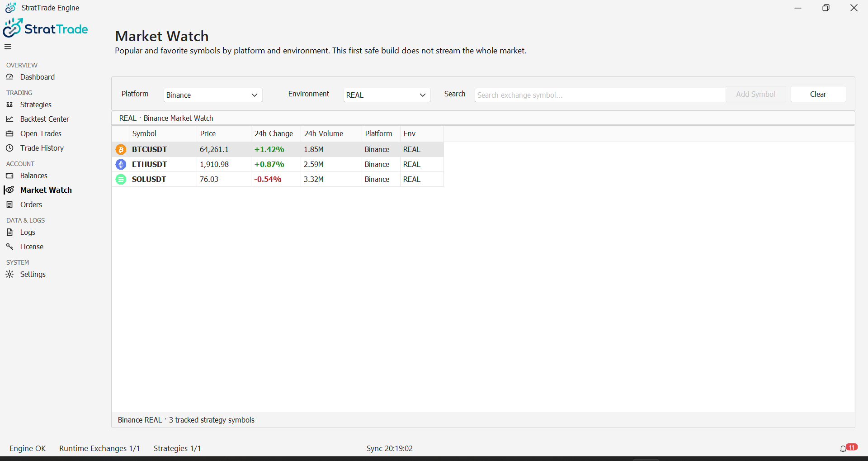Sort by the Symbol column header
This screenshot has height=461, width=868.
tap(163, 133)
